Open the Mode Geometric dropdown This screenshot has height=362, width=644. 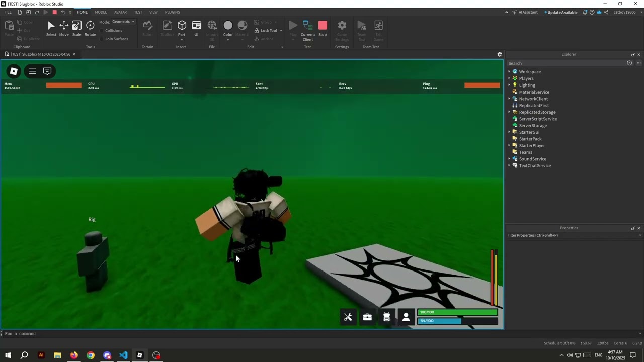pyautogui.click(x=123, y=22)
